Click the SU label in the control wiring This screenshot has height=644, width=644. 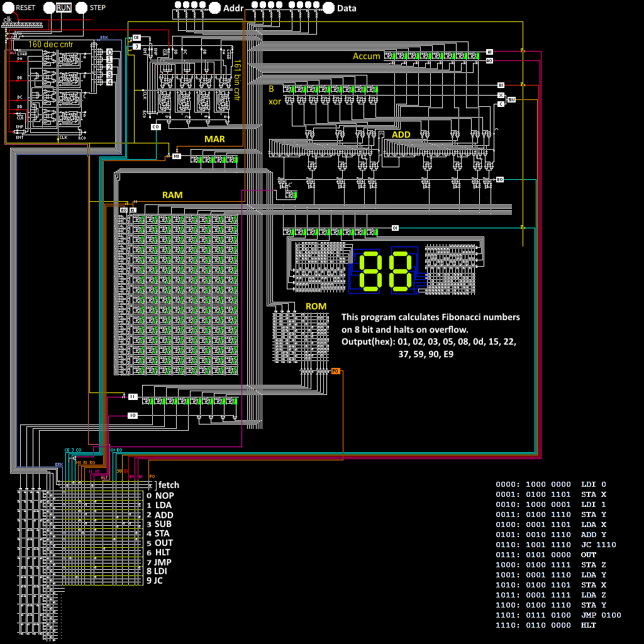(x=119, y=470)
